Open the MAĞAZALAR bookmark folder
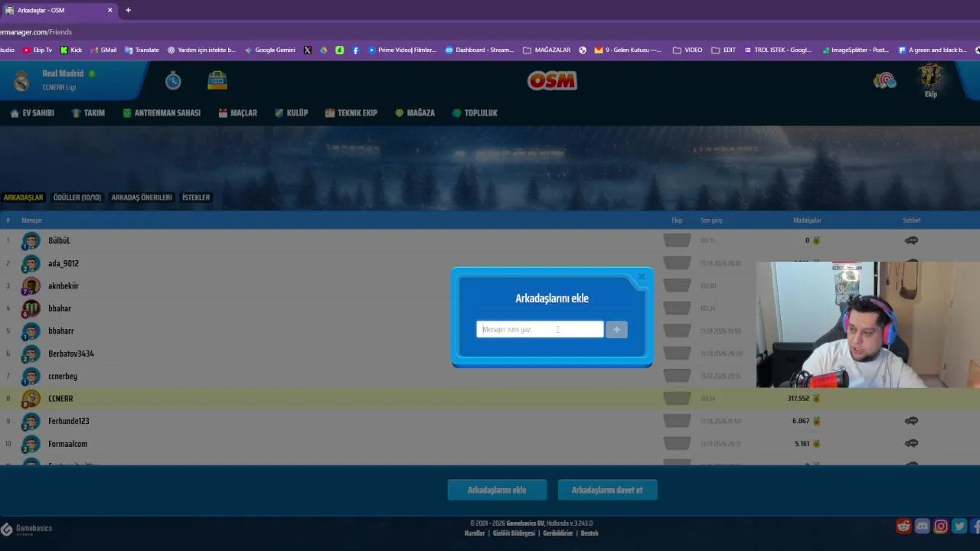980x551 pixels. [x=547, y=50]
